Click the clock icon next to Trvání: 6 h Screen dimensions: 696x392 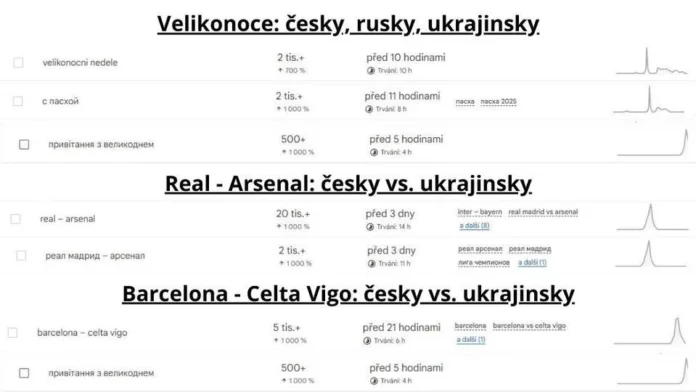tap(367, 341)
